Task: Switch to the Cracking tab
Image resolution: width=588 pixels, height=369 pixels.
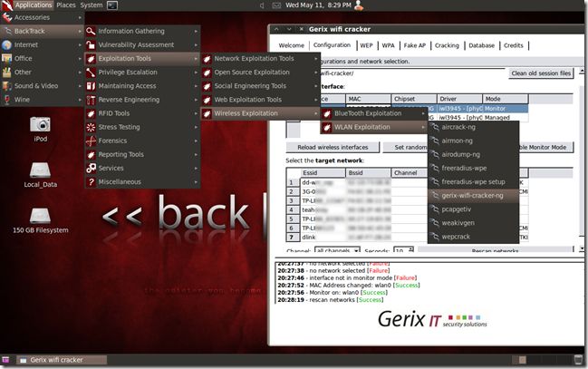Action: 447,45
